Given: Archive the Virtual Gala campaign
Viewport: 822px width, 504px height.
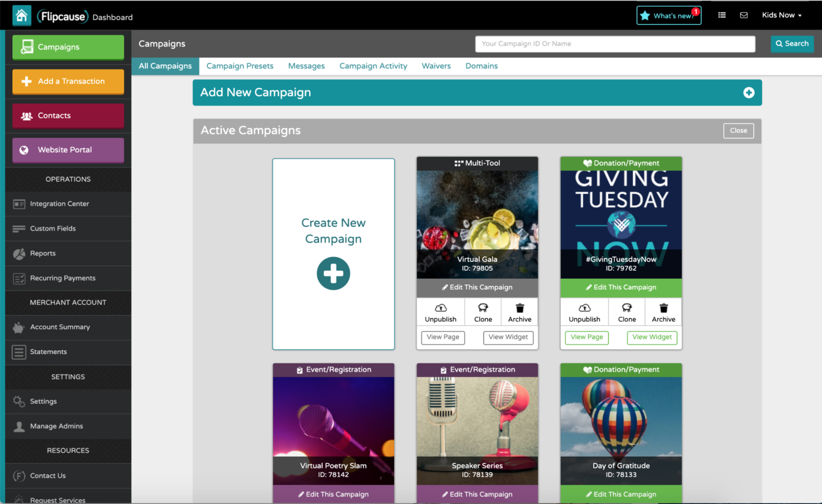Looking at the screenshot, I should coord(519,312).
